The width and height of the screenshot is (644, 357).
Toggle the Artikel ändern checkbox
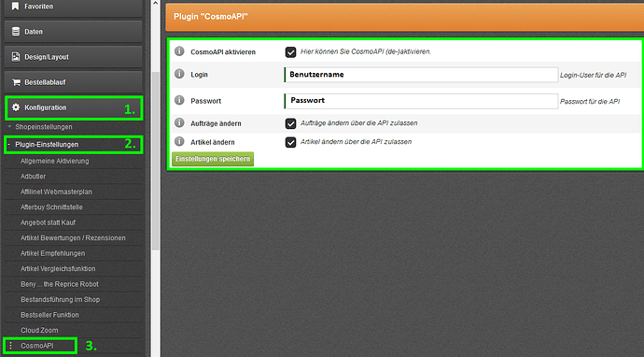291,142
